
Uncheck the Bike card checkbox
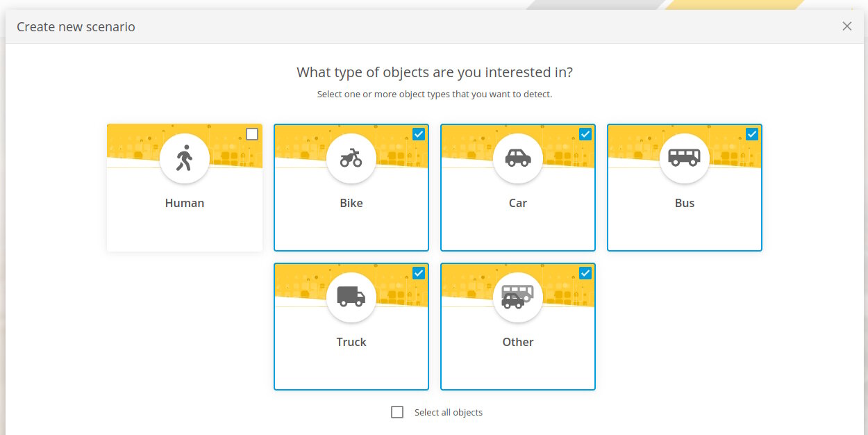(x=419, y=134)
